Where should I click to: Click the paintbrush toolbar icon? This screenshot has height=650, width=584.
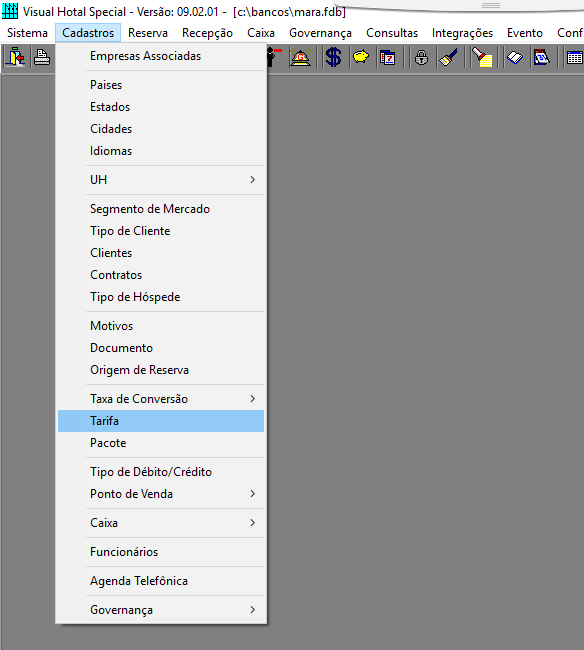[448, 57]
